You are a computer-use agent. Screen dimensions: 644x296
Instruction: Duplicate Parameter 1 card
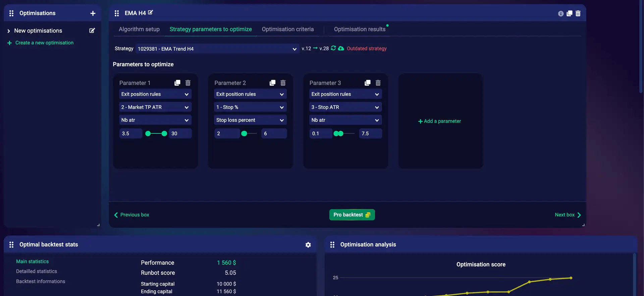[177, 83]
